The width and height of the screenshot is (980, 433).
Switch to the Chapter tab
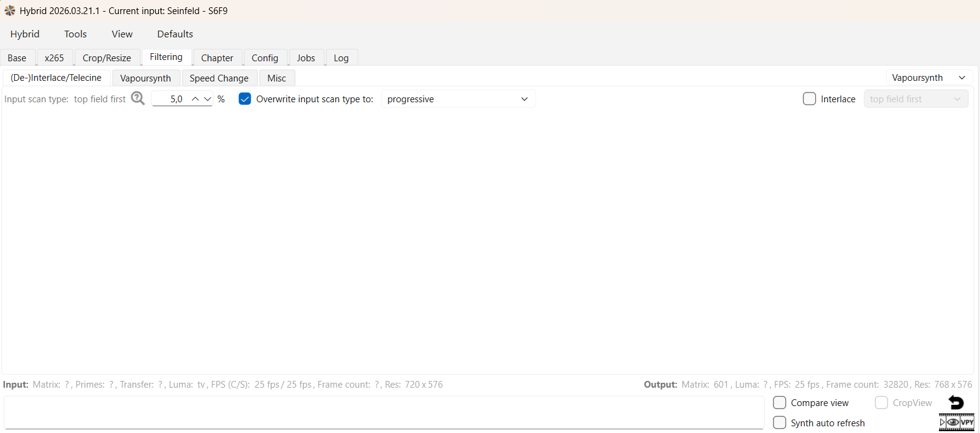click(x=218, y=58)
